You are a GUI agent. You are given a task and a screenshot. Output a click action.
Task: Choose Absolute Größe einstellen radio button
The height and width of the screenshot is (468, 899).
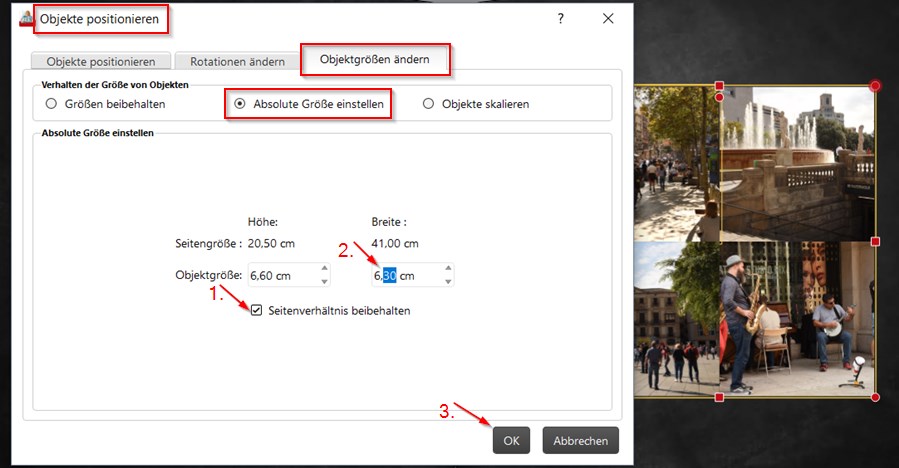click(239, 104)
